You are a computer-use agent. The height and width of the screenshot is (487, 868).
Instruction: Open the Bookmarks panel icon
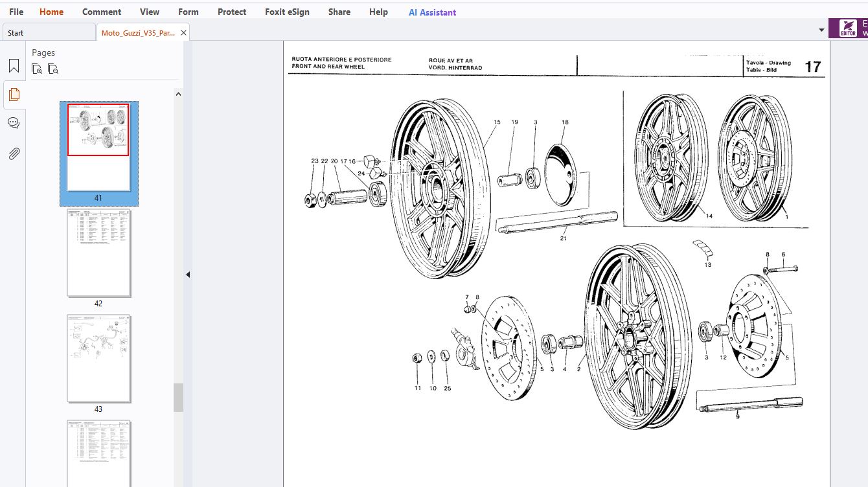point(14,65)
